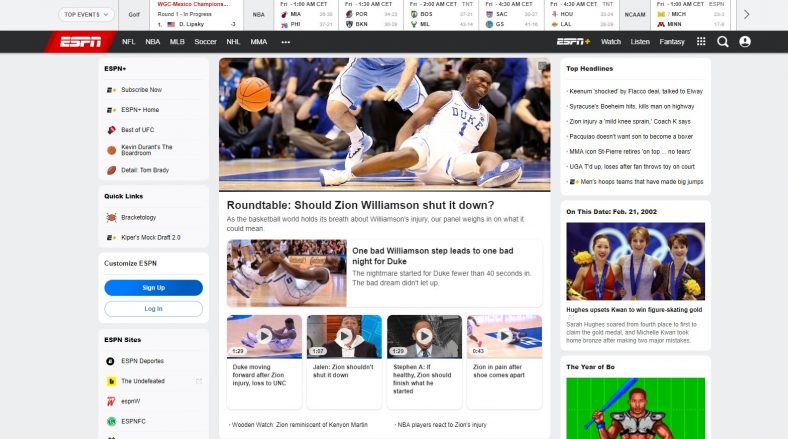
Task: Read UGA T'd up headline
Action: pyautogui.click(x=632, y=167)
